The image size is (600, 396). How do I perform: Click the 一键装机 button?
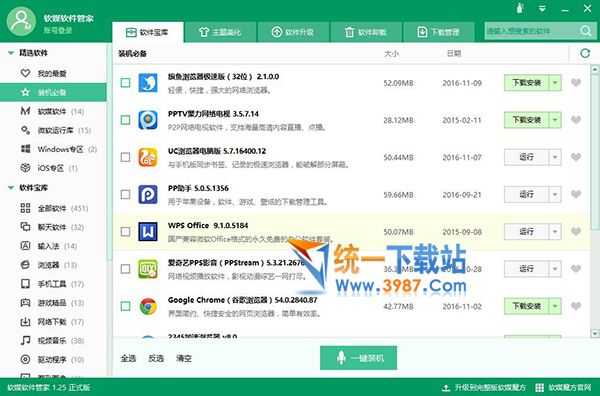tap(358, 358)
